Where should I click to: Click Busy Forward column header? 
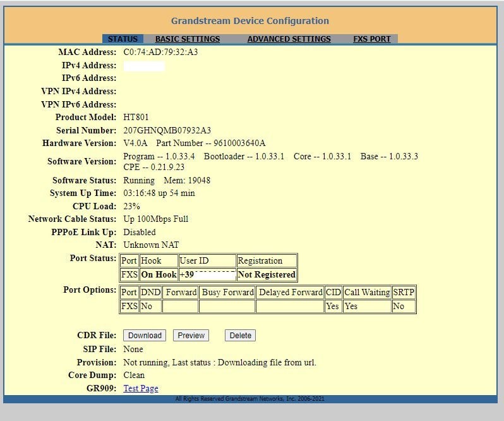[x=227, y=292]
